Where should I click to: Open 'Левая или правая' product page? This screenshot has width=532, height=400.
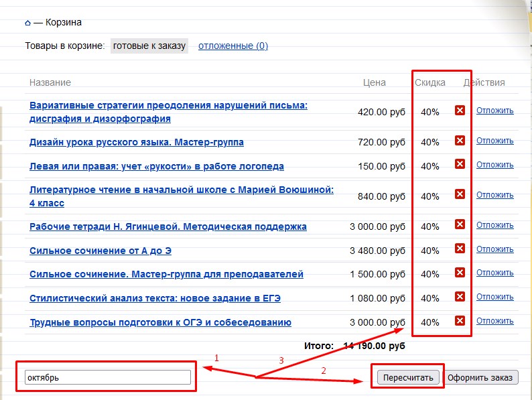[157, 166]
